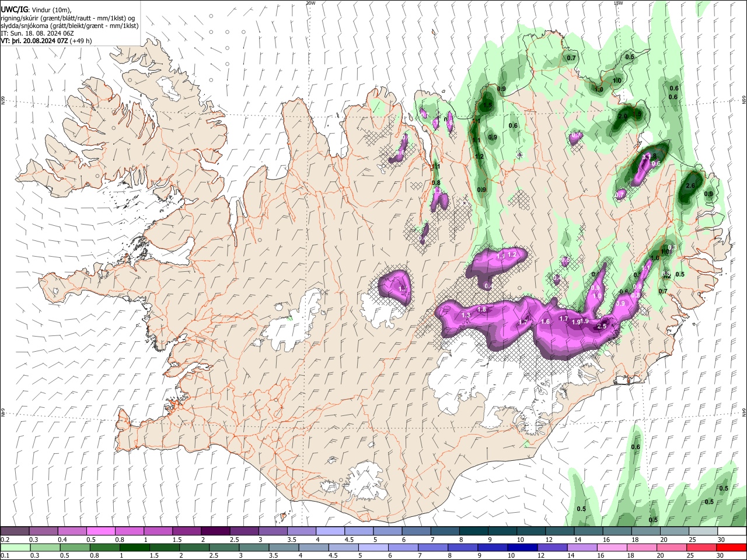
Task: Select the 'rigning/skúrir' legend description line
Action: coord(69,17)
